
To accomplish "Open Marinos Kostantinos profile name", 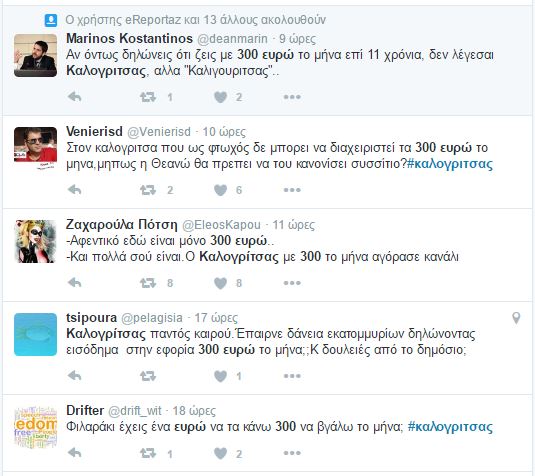I will tap(129, 39).
